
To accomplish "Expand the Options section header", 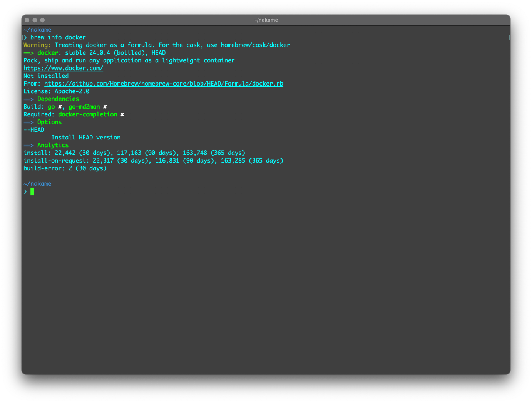I will [49, 122].
